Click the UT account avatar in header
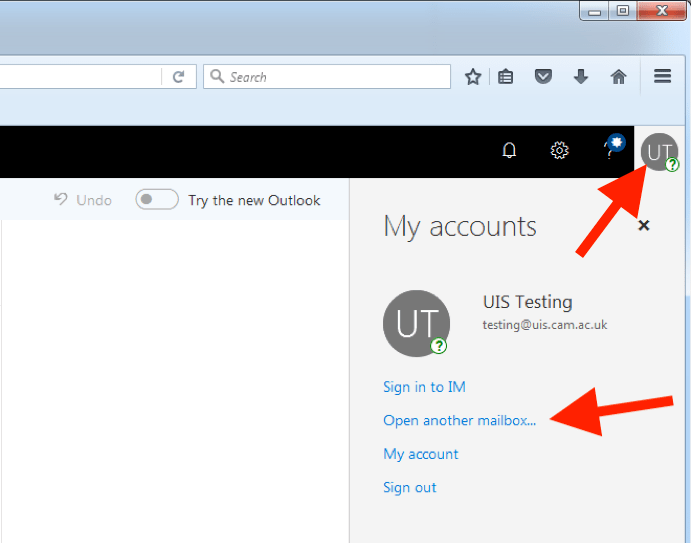This screenshot has width=691, height=543. coord(660,152)
